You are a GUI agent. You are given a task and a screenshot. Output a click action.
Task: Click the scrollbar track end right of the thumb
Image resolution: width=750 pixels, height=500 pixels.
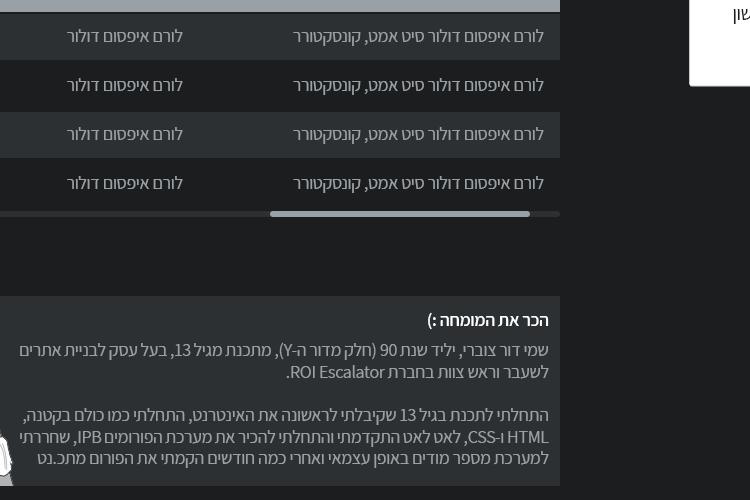point(545,214)
